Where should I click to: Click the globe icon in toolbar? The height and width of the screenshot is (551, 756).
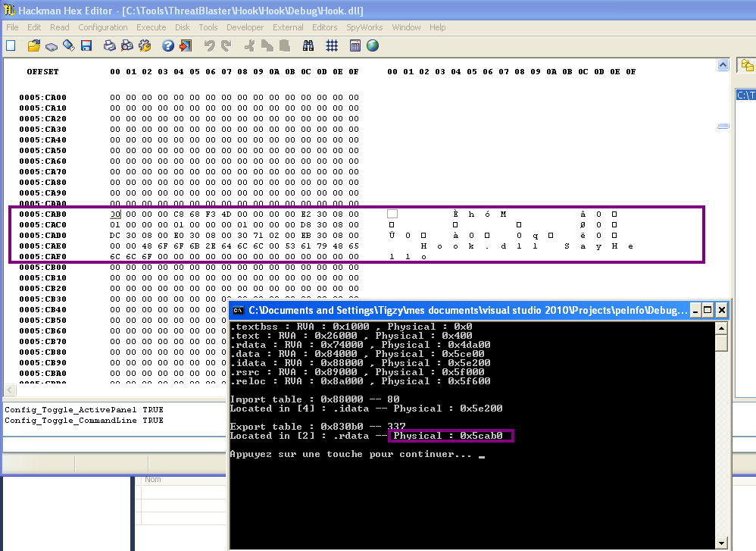[x=373, y=45]
